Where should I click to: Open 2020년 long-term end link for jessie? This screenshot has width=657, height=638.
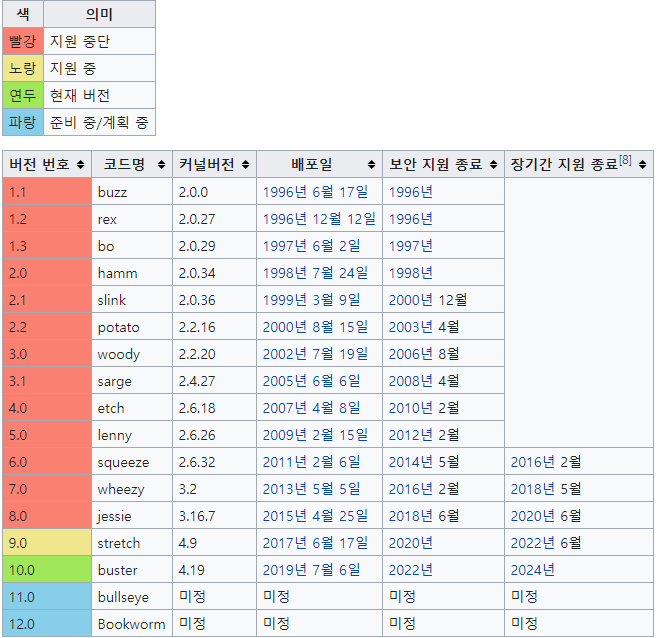[533, 516]
